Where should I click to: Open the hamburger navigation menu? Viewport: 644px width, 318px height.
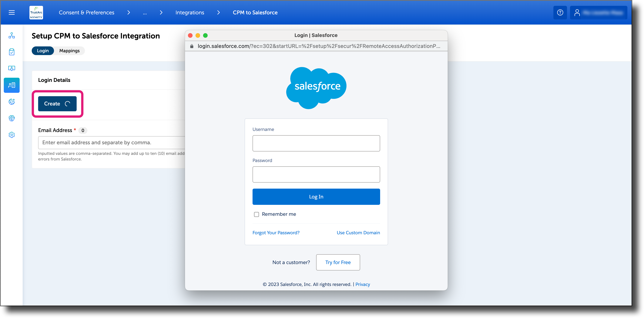[12, 12]
